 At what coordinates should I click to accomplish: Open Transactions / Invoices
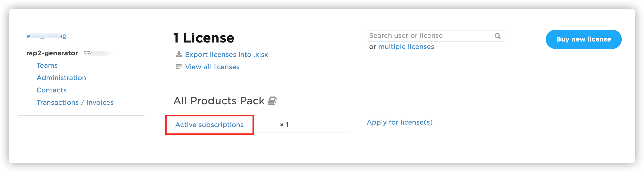[75, 103]
